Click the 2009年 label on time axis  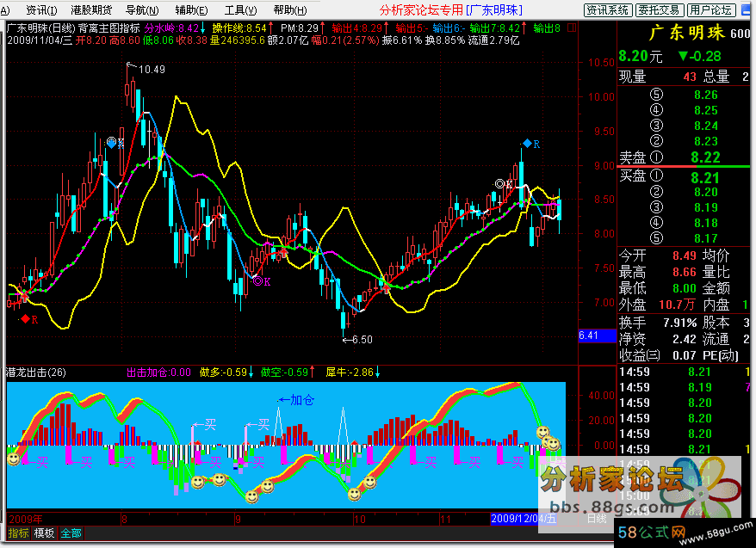tap(26, 519)
